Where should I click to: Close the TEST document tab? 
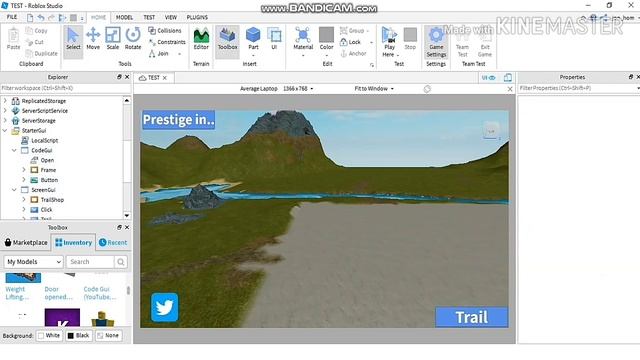(165, 78)
